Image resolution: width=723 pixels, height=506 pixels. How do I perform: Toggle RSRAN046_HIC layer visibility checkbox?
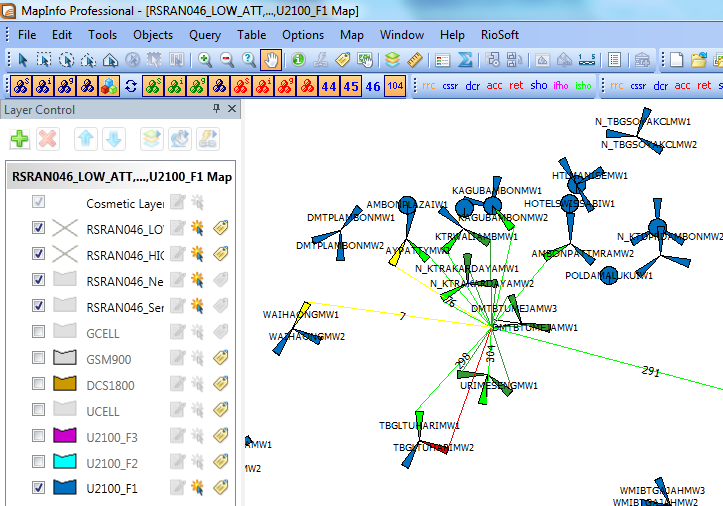point(38,253)
